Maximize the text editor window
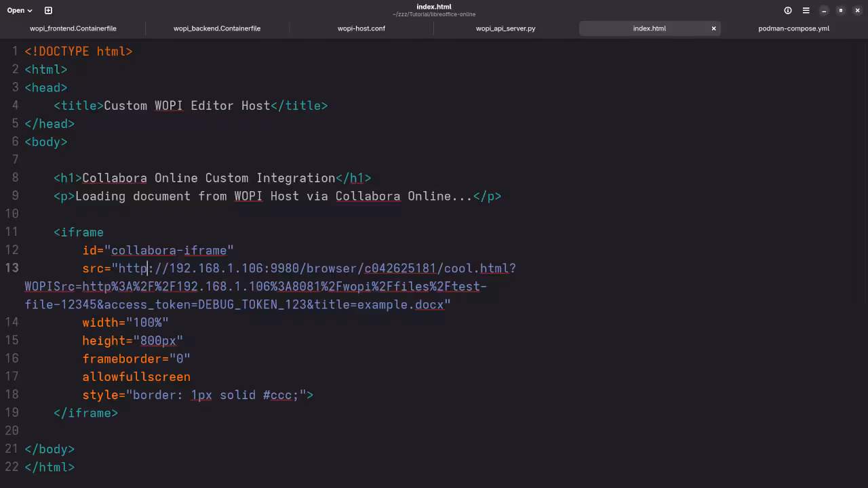The height and width of the screenshot is (488, 868). tap(841, 10)
